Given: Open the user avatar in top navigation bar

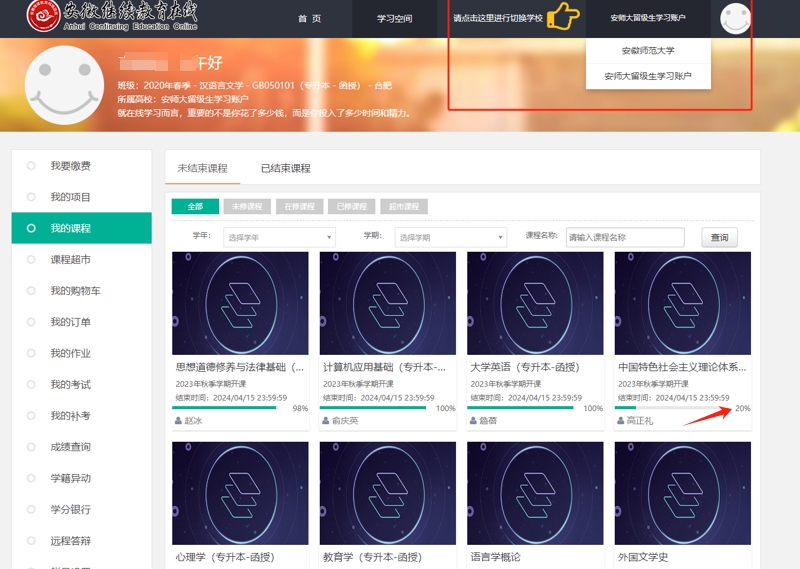Looking at the screenshot, I should 736,18.
